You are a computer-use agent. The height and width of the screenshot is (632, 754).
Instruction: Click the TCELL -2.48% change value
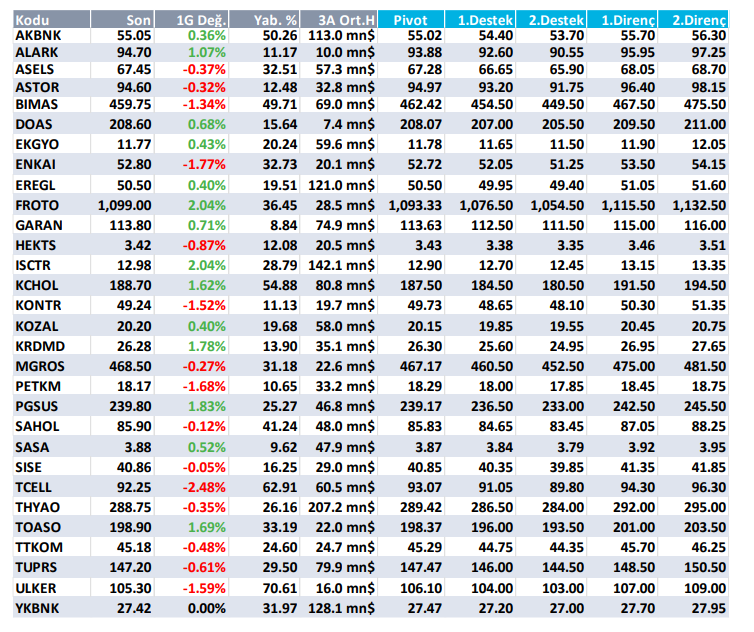point(205,487)
